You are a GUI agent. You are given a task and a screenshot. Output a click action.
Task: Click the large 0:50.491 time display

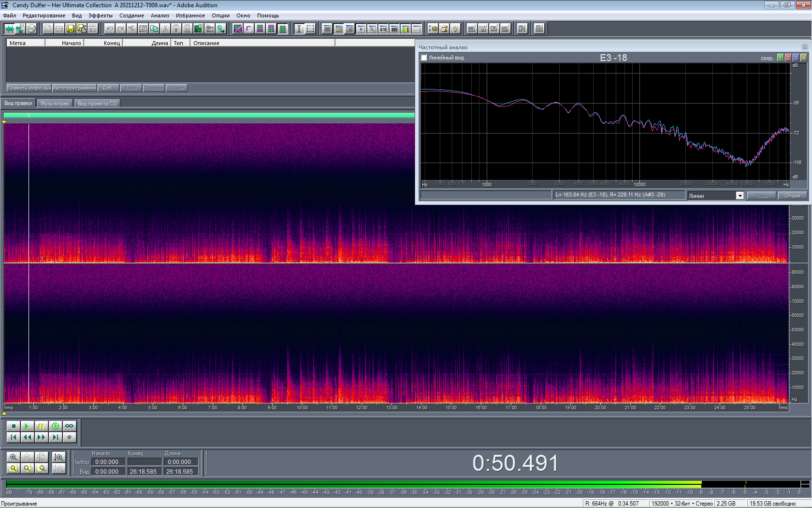tap(515, 463)
